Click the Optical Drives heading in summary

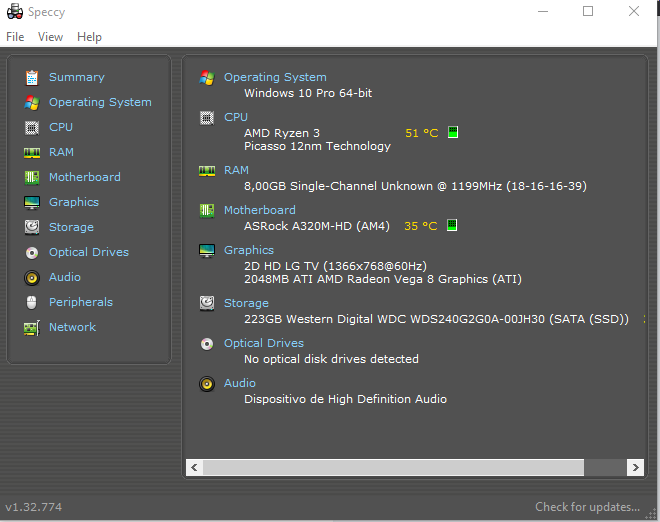click(264, 344)
